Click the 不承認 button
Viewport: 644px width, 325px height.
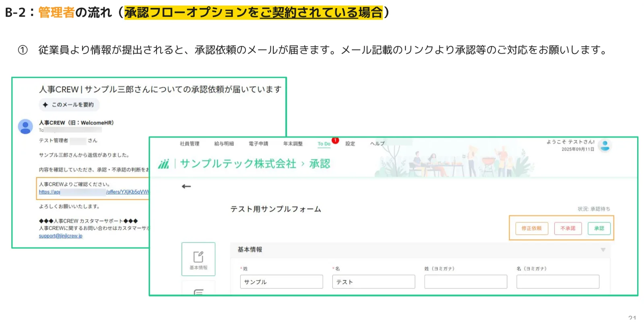pos(568,228)
